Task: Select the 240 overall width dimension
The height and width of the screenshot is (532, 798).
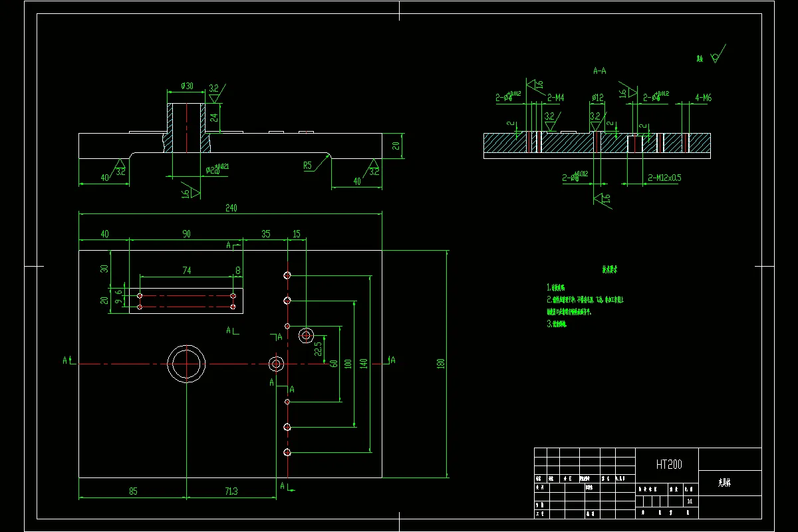Action: [231, 208]
